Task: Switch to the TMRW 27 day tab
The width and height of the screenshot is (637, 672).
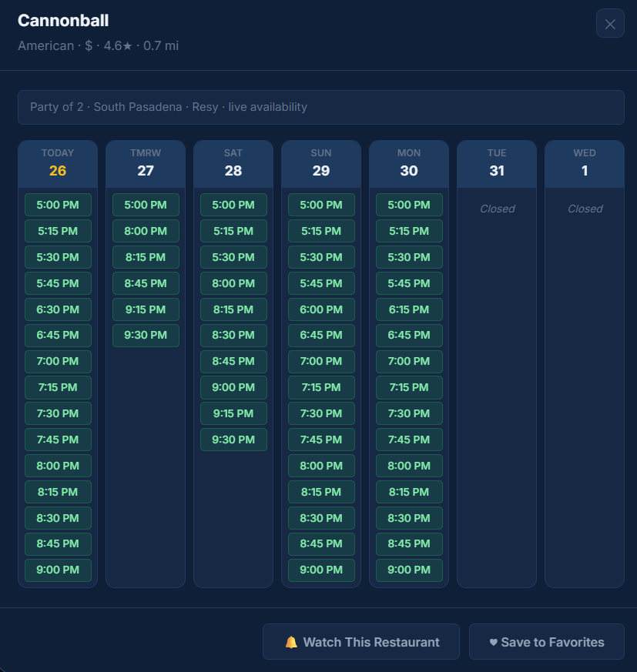Action: click(x=145, y=162)
